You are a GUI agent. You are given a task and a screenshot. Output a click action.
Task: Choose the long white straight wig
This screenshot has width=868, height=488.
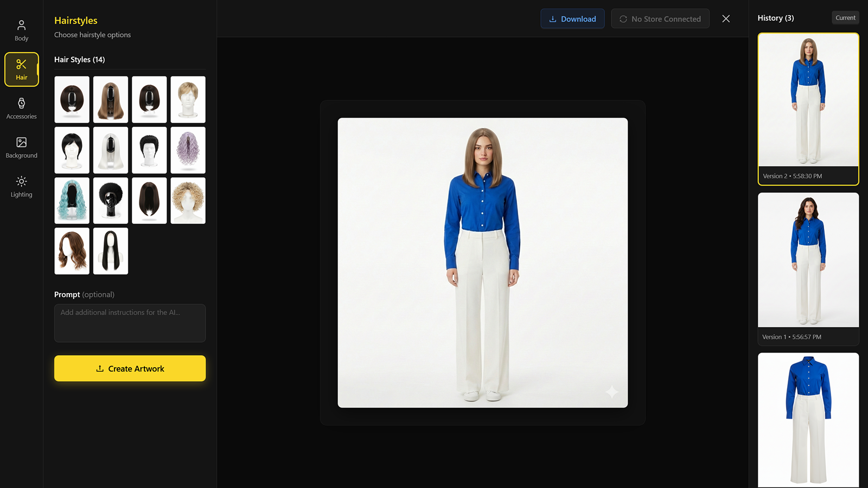(x=111, y=150)
